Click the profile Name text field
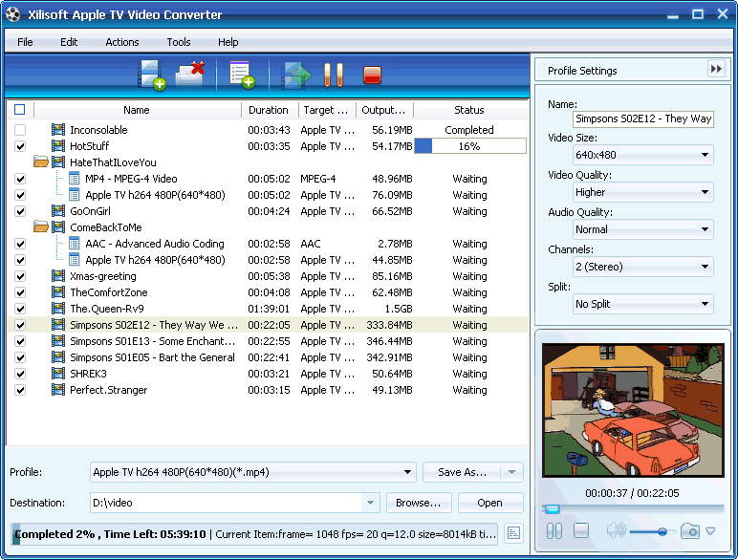Image resolution: width=738 pixels, height=560 pixels. point(642,118)
